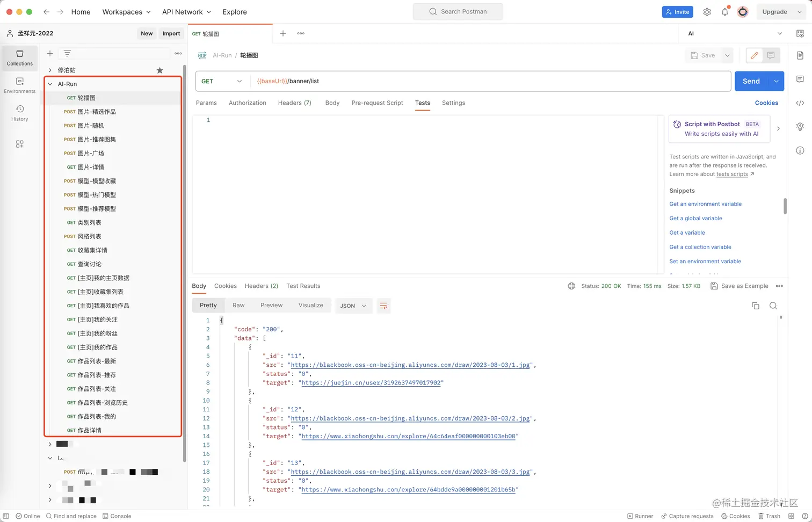Navigate back with the left arrow
Viewport: 812px width, 522px height.
(x=47, y=12)
